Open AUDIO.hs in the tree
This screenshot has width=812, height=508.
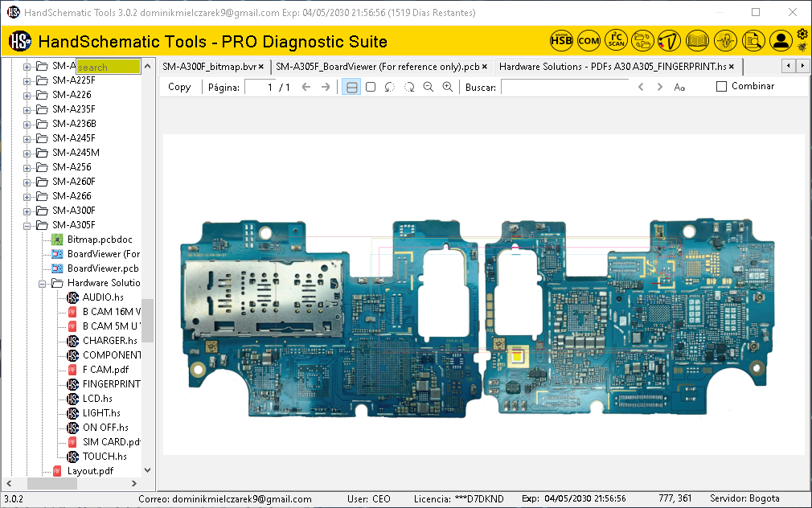click(103, 297)
